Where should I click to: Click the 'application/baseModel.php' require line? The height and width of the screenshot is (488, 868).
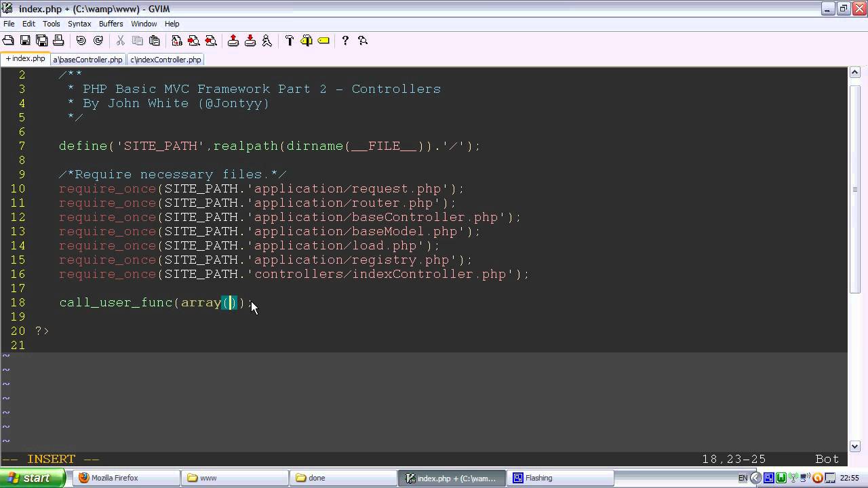click(x=269, y=232)
